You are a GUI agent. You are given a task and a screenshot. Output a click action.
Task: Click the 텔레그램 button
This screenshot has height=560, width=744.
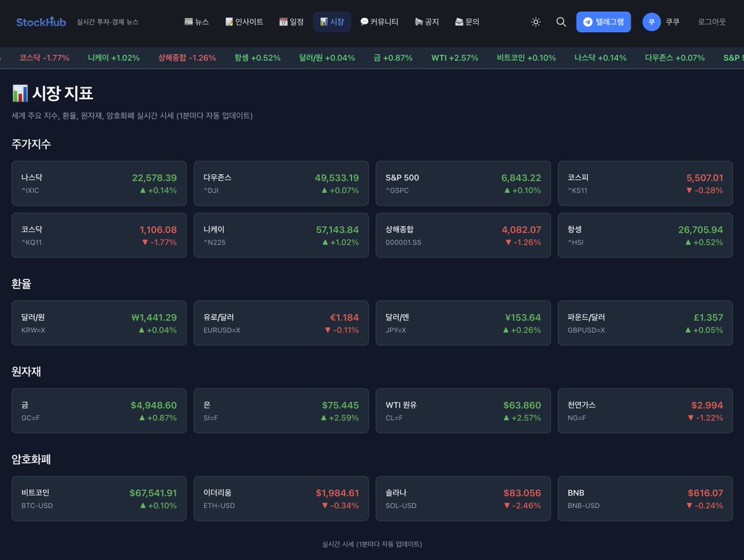[x=603, y=22]
